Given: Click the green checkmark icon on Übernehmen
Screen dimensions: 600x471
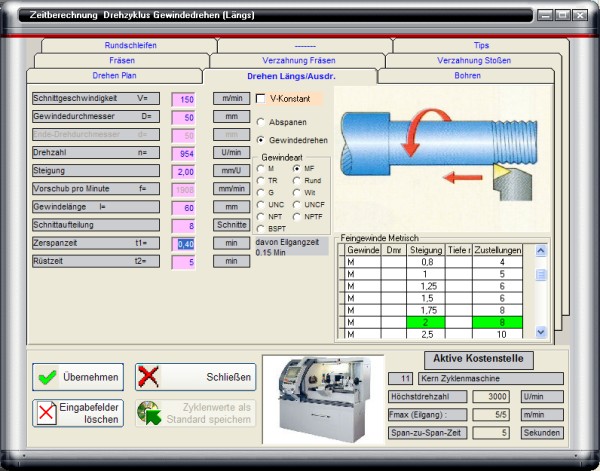Looking at the screenshot, I should coord(47,377).
